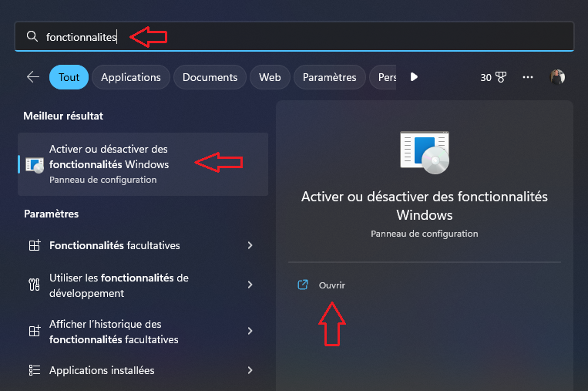Switch to the Paramètres filter tab
Screen dimensions: 588x391
tap(330, 77)
